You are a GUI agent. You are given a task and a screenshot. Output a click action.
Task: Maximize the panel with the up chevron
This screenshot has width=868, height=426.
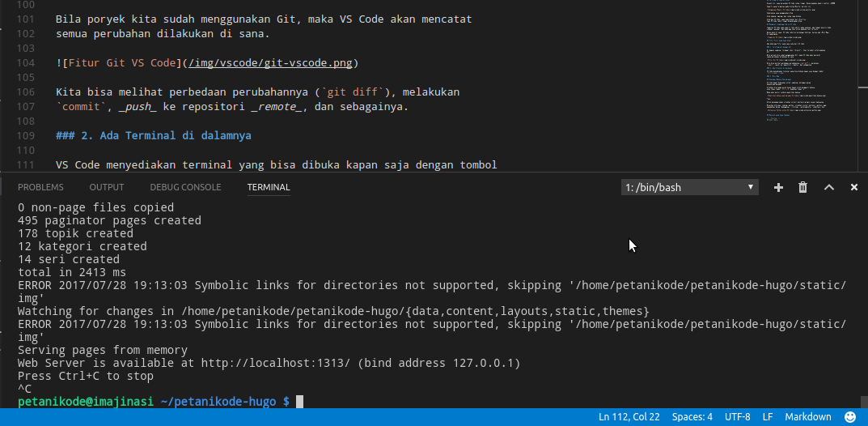pyautogui.click(x=828, y=187)
